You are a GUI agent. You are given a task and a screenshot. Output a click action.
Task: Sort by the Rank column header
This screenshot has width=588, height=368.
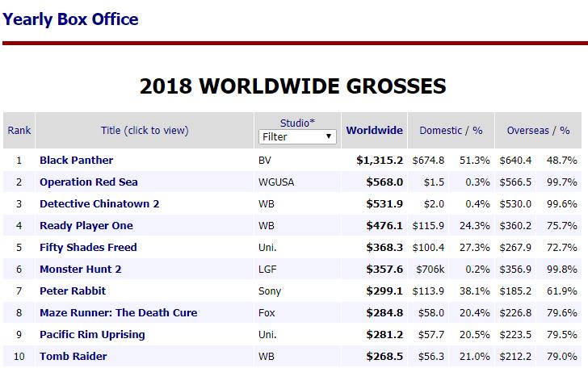(19, 130)
